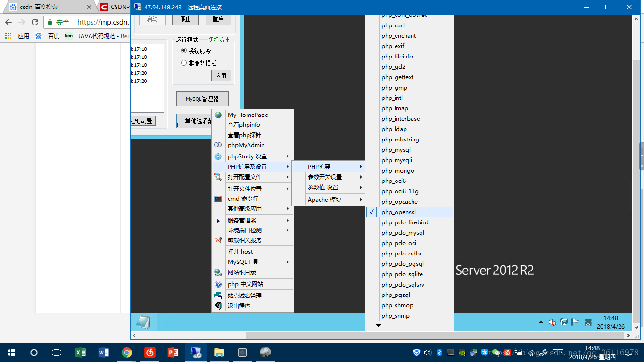Click the 英 input method indicator in remote tray
The image size is (644, 362).
coord(588,322)
